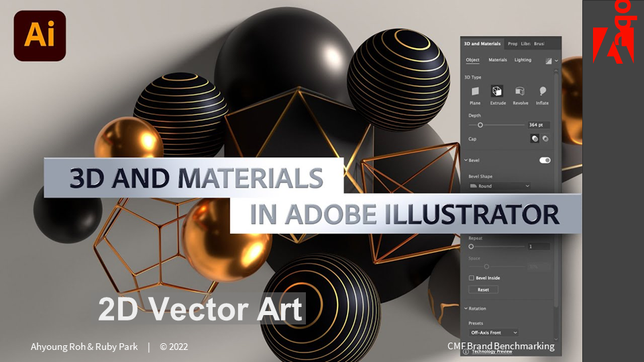The image size is (644, 362).
Task: Choose the Inflate 3D type icon
Action: coord(543,91)
